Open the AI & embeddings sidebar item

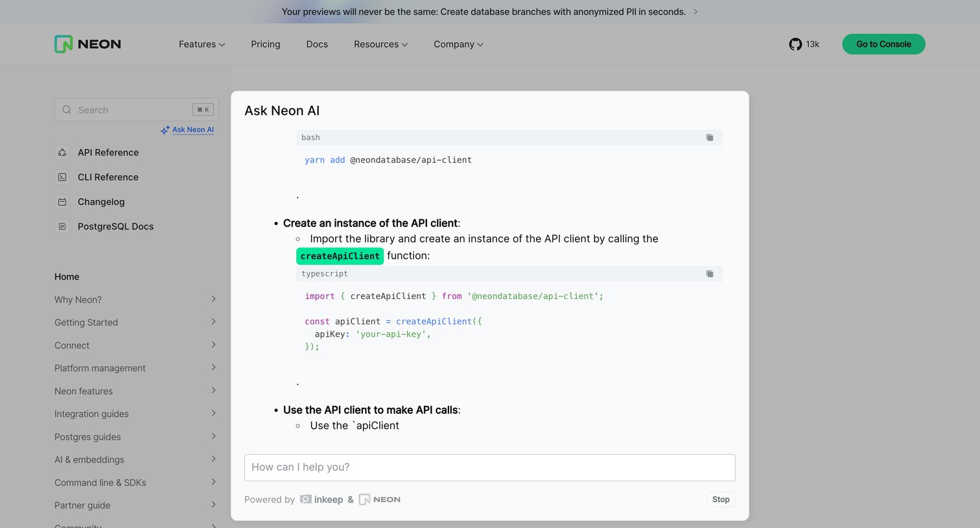(x=89, y=460)
